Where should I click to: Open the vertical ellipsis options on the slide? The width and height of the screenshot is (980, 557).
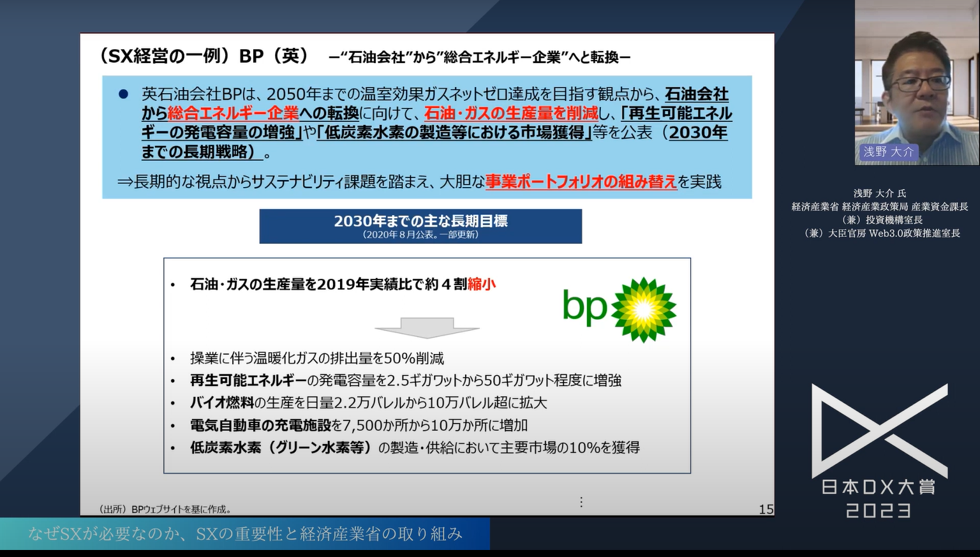coord(581,502)
